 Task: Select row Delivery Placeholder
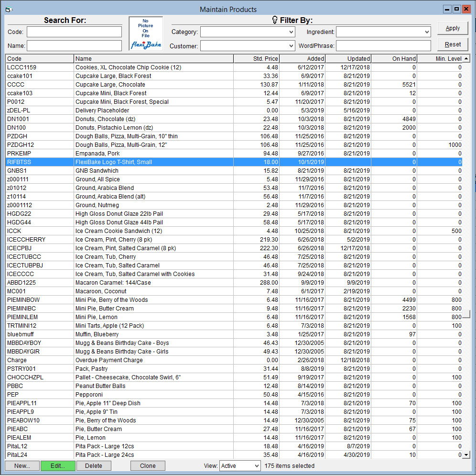pos(234,111)
